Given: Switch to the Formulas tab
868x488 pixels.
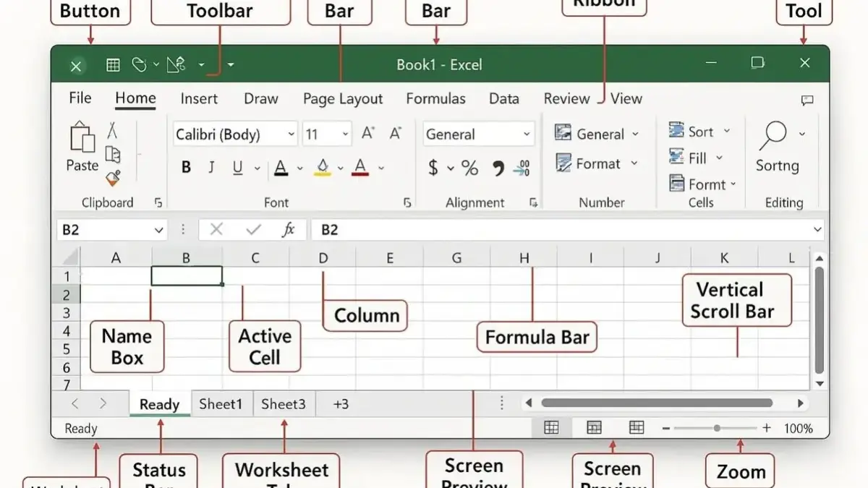Looking at the screenshot, I should (x=435, y=99).
